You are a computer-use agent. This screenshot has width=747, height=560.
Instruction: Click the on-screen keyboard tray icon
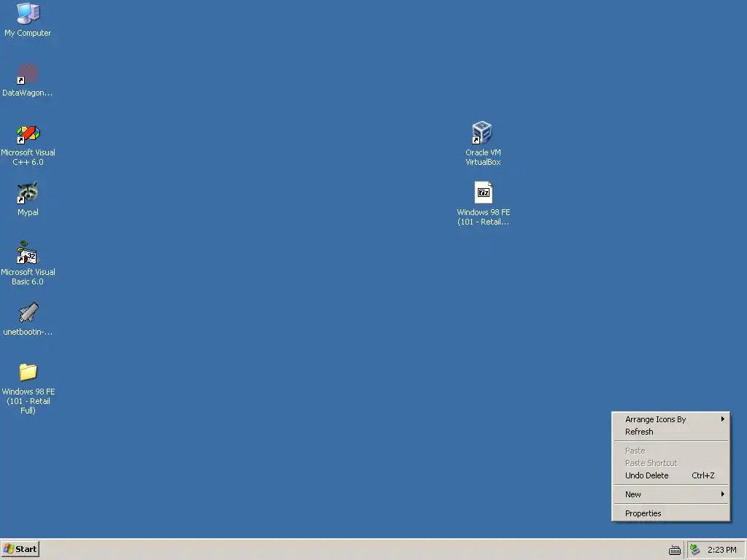point(675,551)
